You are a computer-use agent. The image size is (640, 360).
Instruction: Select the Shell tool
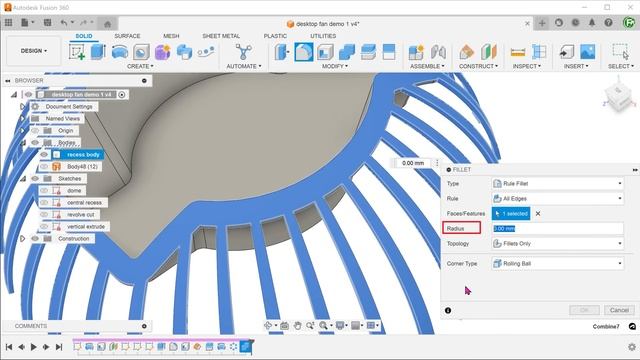pos(325,52)
